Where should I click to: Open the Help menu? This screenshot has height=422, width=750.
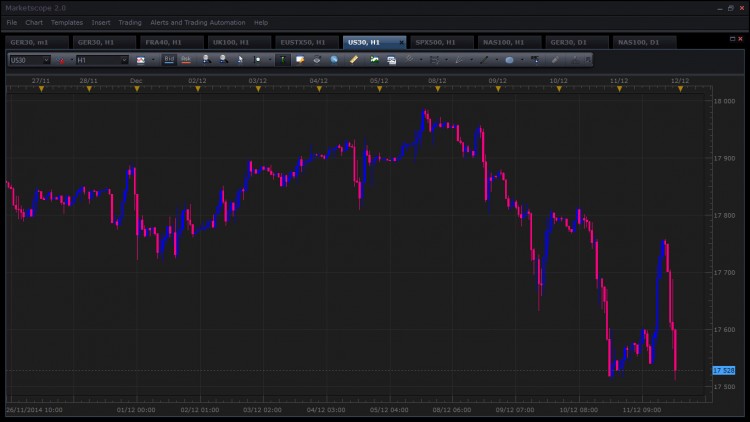[x=261, y=22]
